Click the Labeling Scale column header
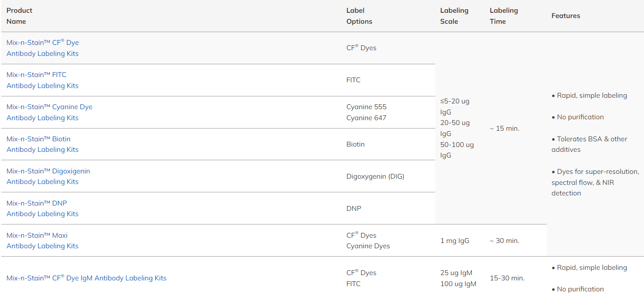The height and width of the screenshot is (298, 644). (x=454, y=16)
